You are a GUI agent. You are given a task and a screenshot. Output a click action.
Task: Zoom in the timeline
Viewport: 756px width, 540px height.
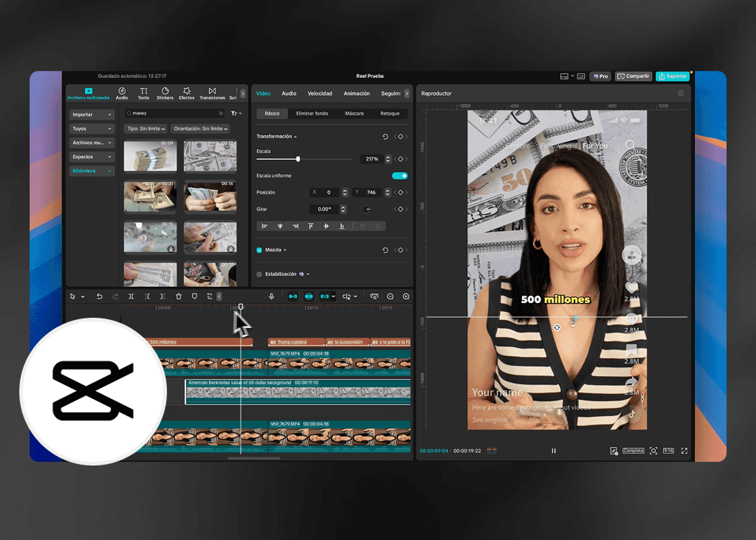point(406,296)
